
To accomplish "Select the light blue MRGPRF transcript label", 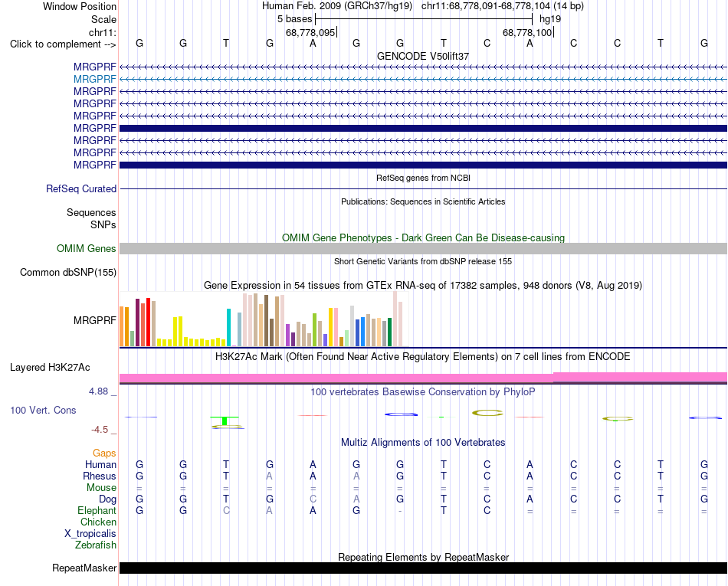I will tap(95, 80).
